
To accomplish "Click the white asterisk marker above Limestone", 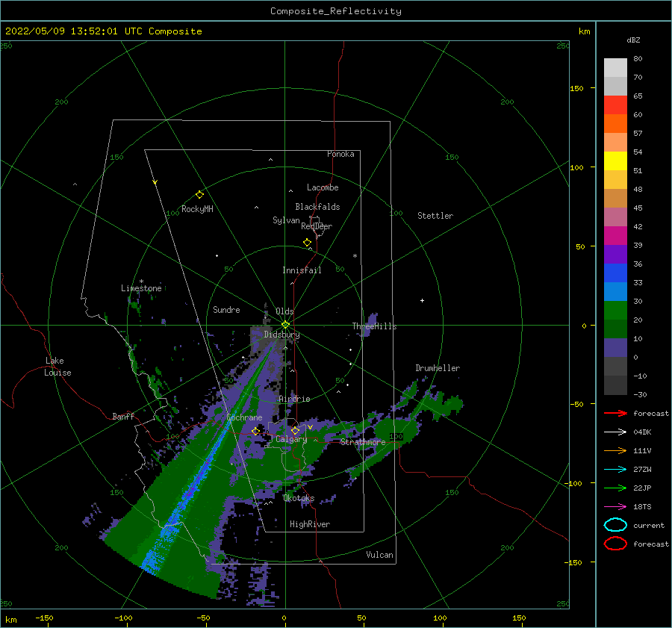I will click(141, 282).
